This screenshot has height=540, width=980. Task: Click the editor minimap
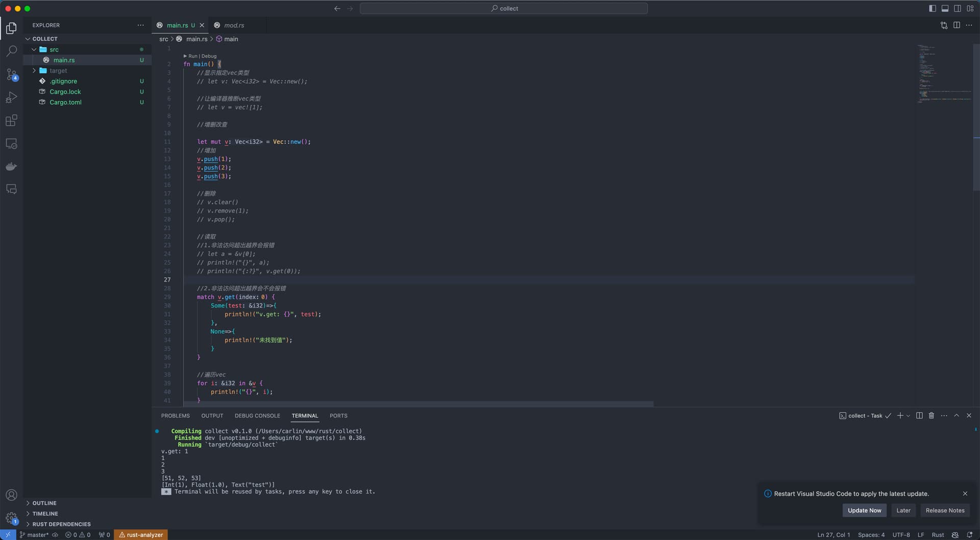tap(944, 74)
